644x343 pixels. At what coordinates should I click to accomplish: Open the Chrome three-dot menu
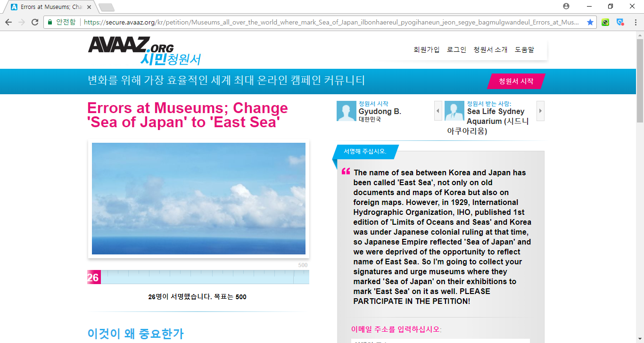pos(635,22)
